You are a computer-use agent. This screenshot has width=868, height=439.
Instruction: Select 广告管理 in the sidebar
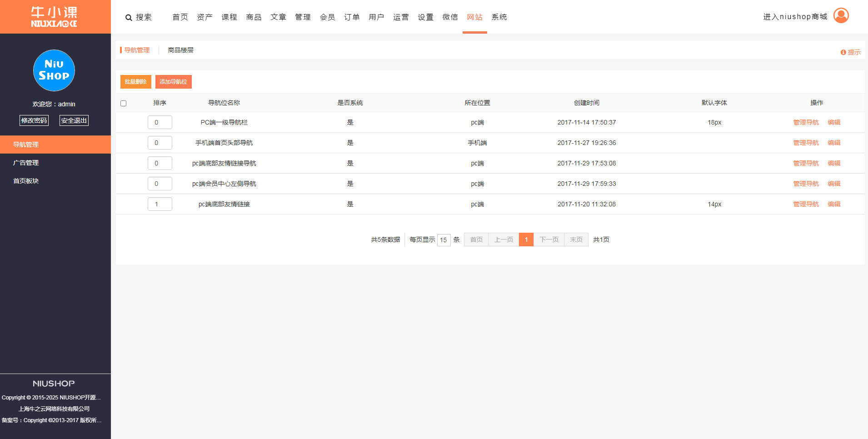26,163
